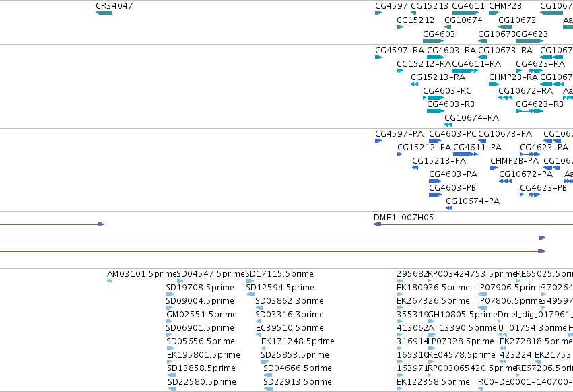The height and width of the screenshot is (392, 573).
Task: Open protein 'CG10672-PA' label
Action: point(526,174)
